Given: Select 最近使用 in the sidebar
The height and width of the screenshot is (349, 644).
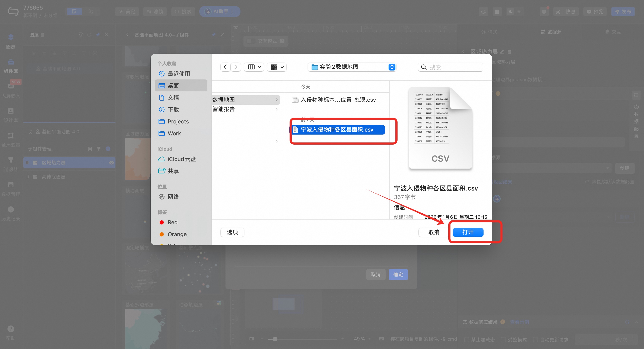Looking at the screenshot, I should tap(179, 73).
